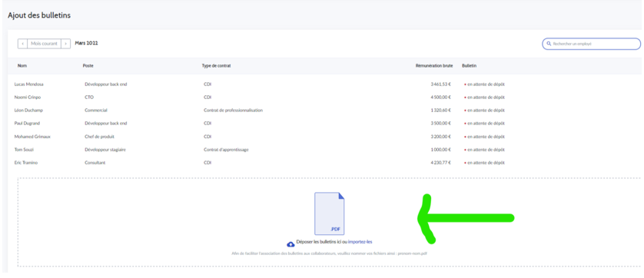The image size is (644, 278).
Task: Click the cloud upload icon
Action: point(290,244)
